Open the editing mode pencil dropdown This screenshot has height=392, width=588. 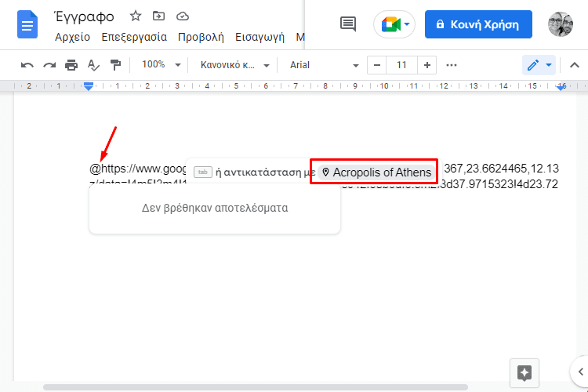pyautogui.click(x=539, y=65)
